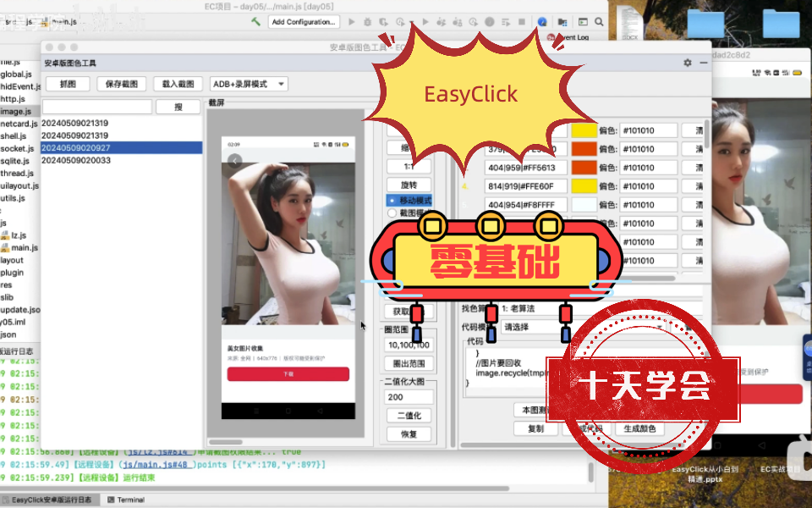Click the 恢复 button
The width and height of the screenshot is (812, 508).
pyautogui.click(x=409, y=434)
